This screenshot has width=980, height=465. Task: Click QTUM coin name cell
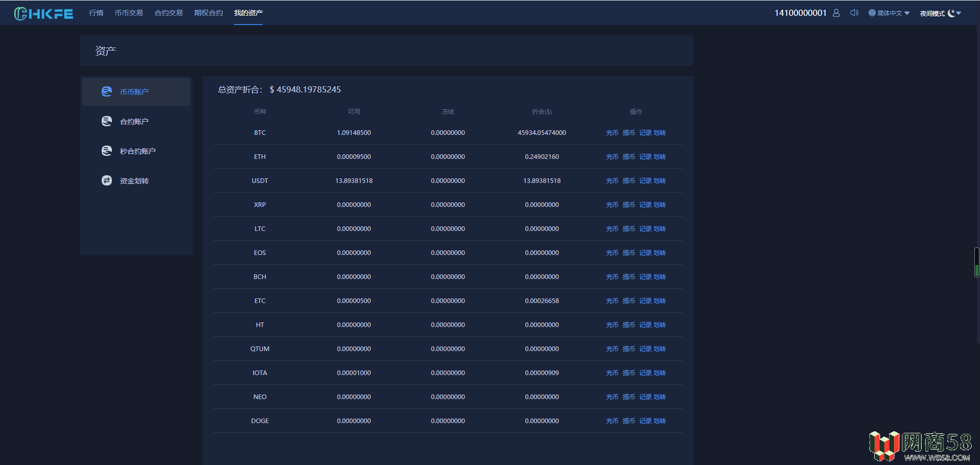point(260,349)
